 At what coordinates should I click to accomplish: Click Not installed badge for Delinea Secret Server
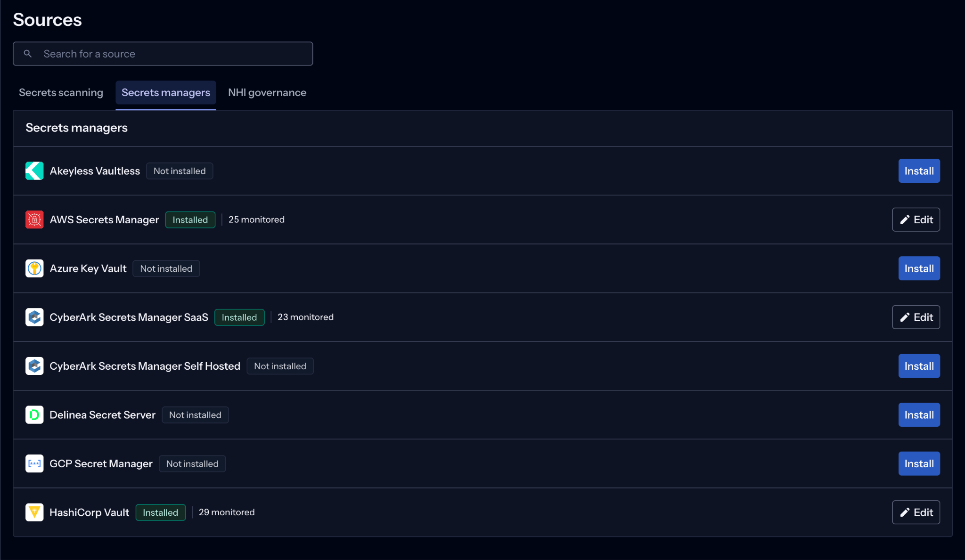coord(195,415)
